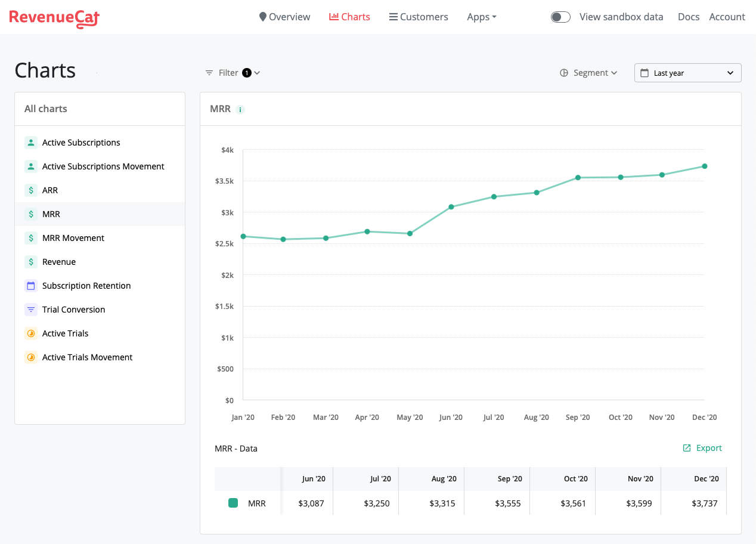
Task: Open the Docs link
Action: click(689, 17)
